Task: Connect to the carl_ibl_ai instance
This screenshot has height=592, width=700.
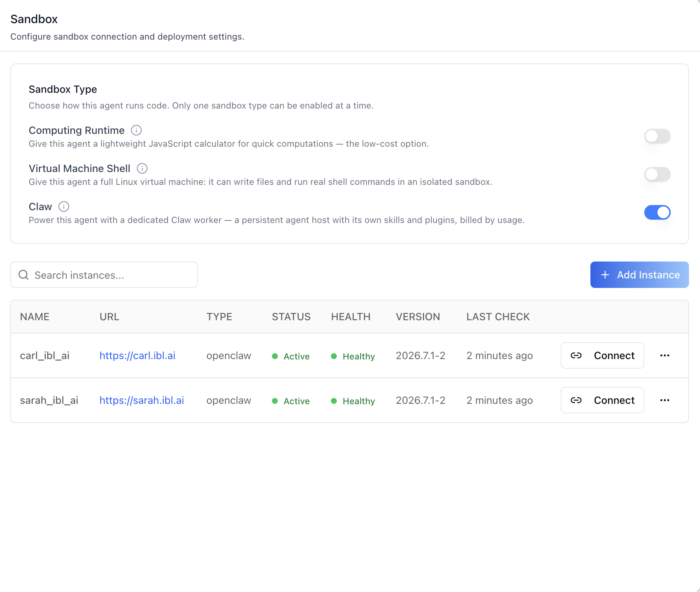Action: click(x=603, y=355)
